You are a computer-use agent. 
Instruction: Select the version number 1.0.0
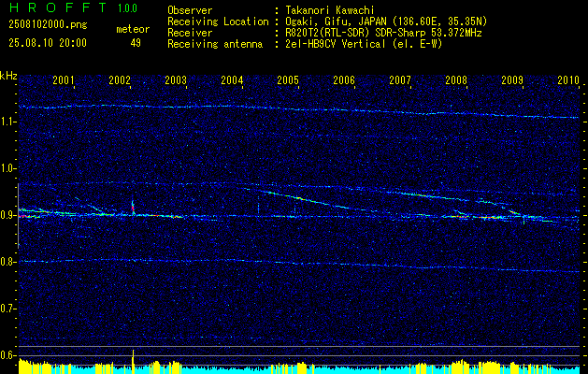click(127, 7)
